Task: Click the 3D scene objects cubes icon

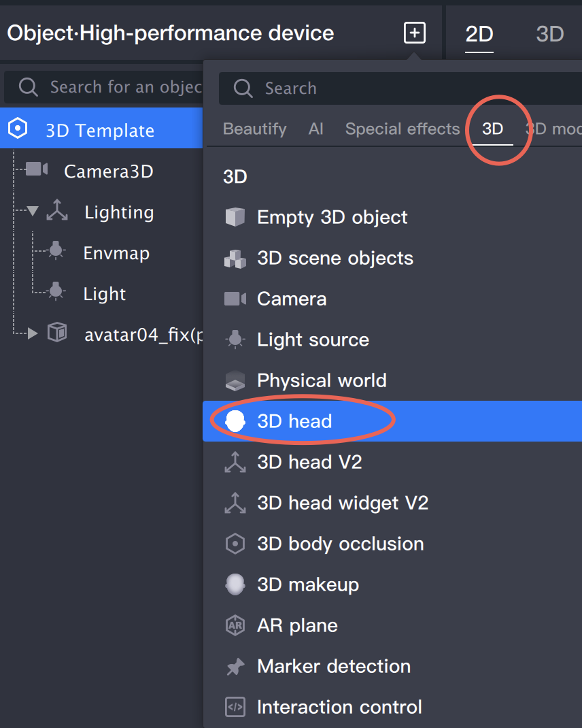Action: tap(235, 259)
